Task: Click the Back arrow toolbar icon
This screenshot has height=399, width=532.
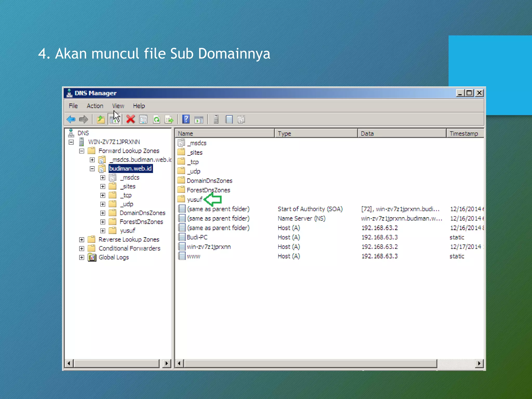Action: 71,119
